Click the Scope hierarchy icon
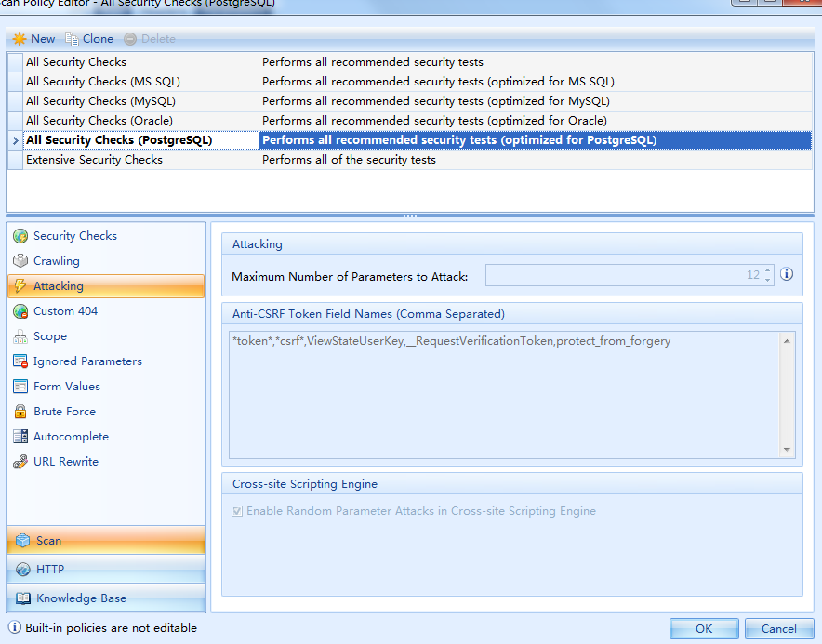The height and width of the screenshot is (644, 822). click(x=20, y=336)
